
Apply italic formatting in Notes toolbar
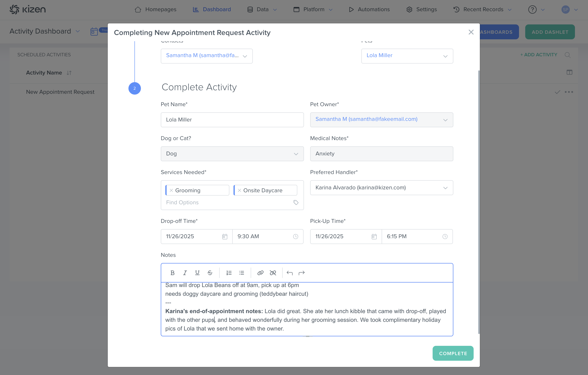pyautogui.click(x=185, y=273)
